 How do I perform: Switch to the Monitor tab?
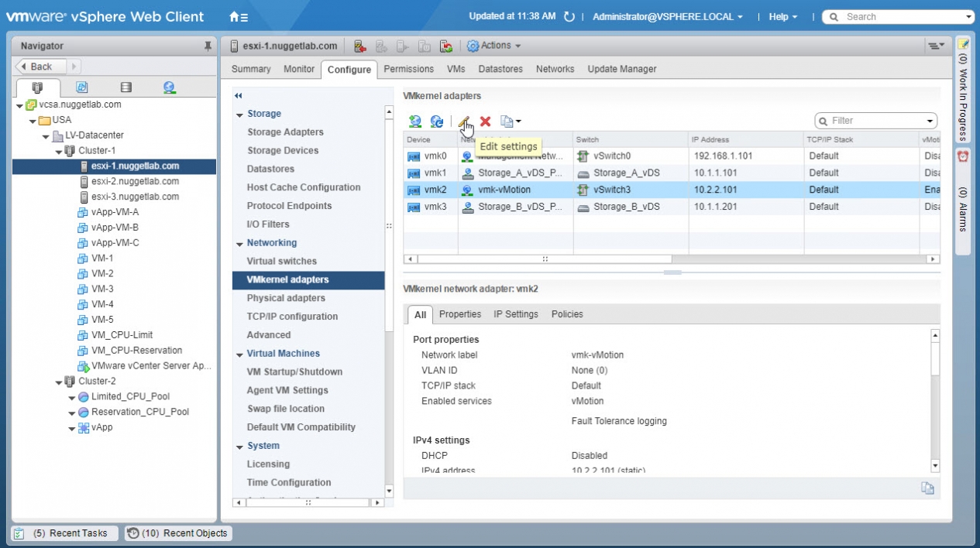tap(298, 69)
